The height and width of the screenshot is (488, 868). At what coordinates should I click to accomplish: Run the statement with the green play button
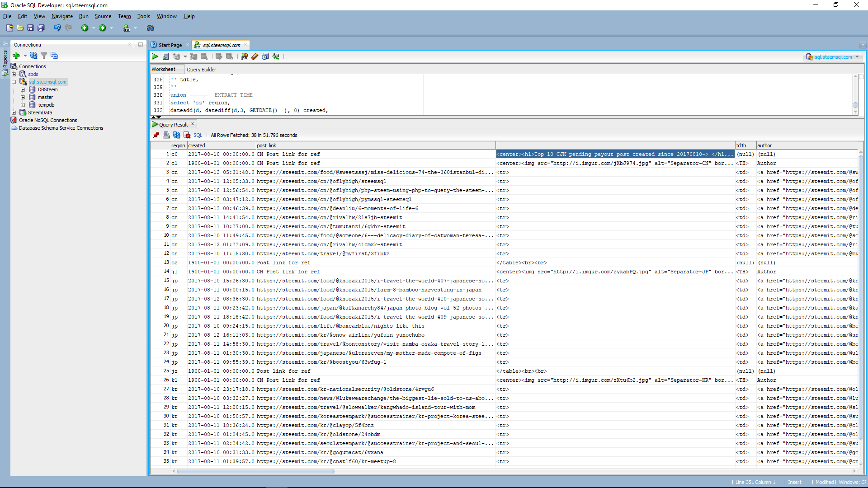click(155, 56)
